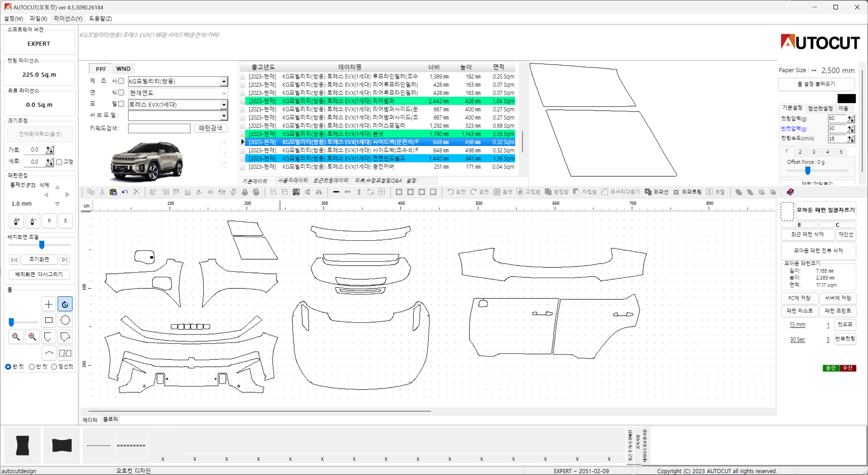Select the rotate tool in the tool panel
Image resolution: width=868 pixels, height=475 pixels.
click(x=65, y=304)
